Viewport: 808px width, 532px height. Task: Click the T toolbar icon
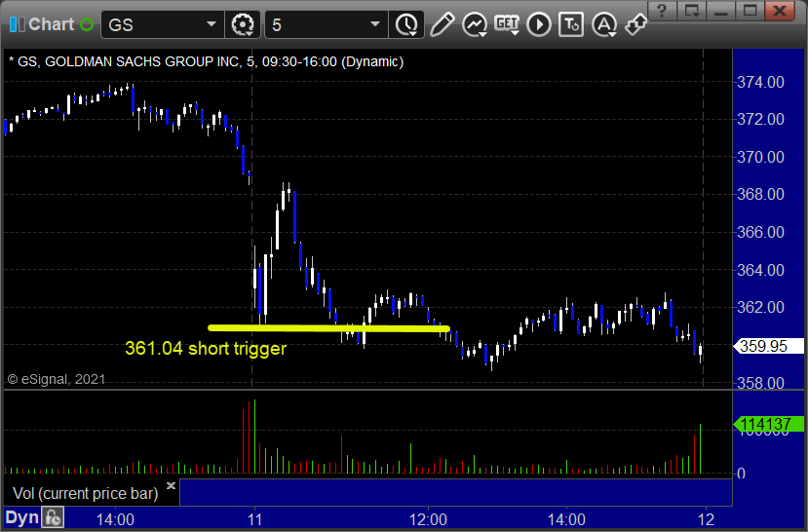[571, 24]
